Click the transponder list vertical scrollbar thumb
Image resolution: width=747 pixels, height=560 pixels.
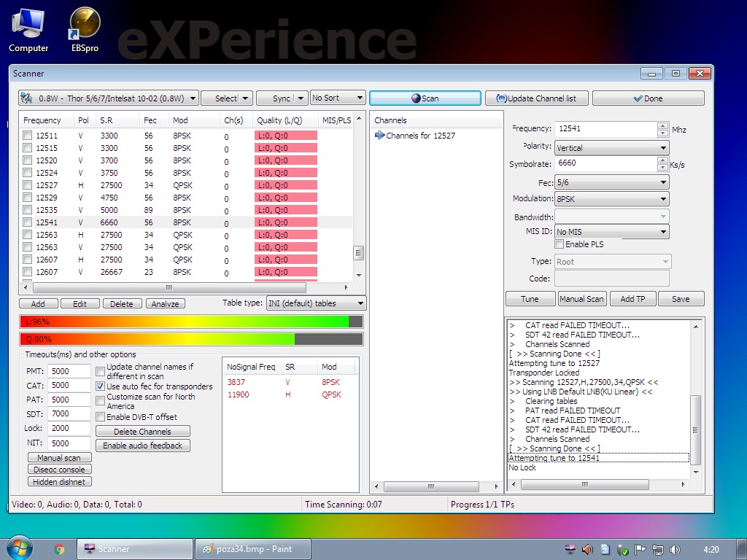click(x=358, y=253)
